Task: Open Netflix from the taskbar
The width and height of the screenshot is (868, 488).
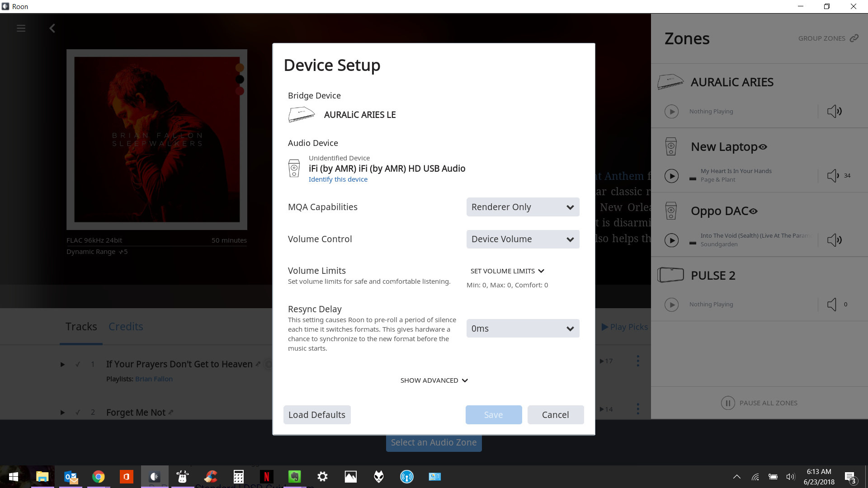Action: [x=267, y=477]
